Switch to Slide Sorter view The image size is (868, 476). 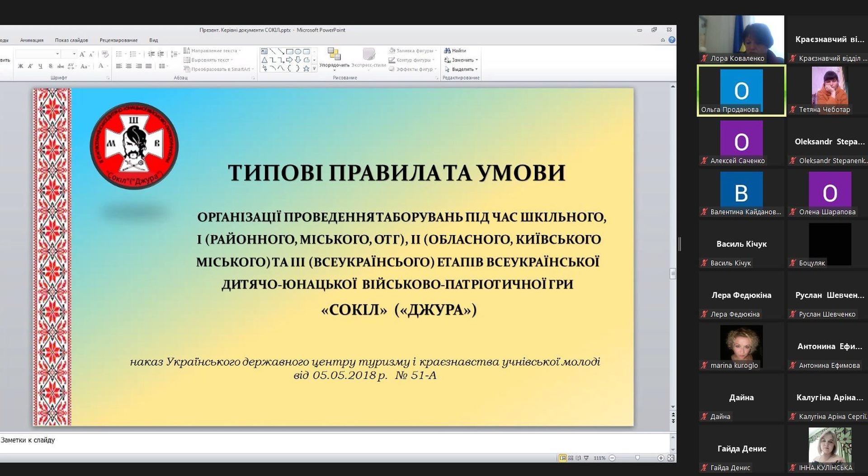[571, 458]
